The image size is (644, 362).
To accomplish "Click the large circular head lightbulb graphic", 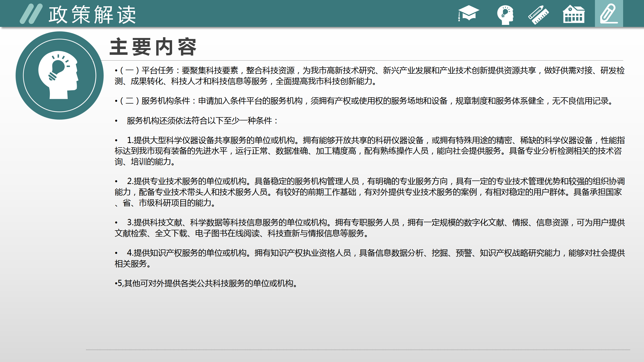I will click(x=60, y=75).
